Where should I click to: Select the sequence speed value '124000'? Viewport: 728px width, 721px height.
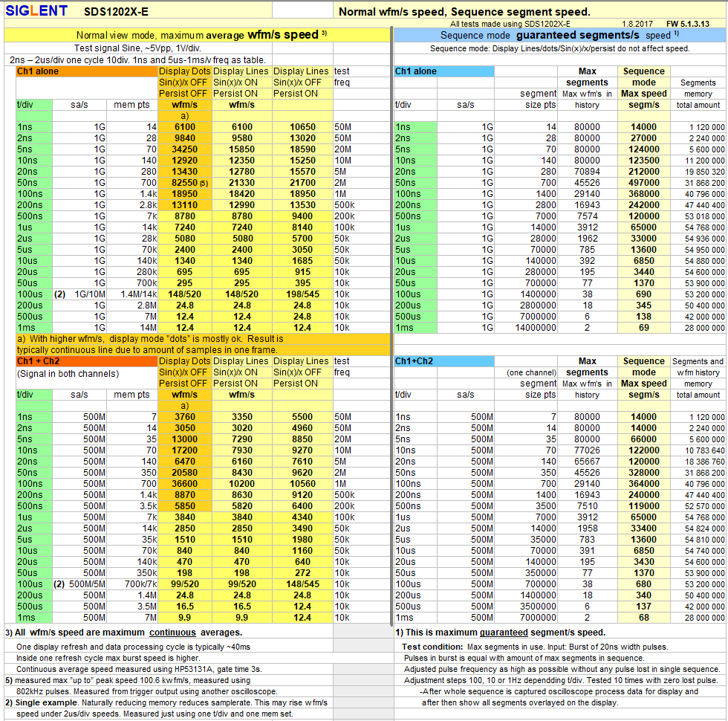[x=643, y=149]
